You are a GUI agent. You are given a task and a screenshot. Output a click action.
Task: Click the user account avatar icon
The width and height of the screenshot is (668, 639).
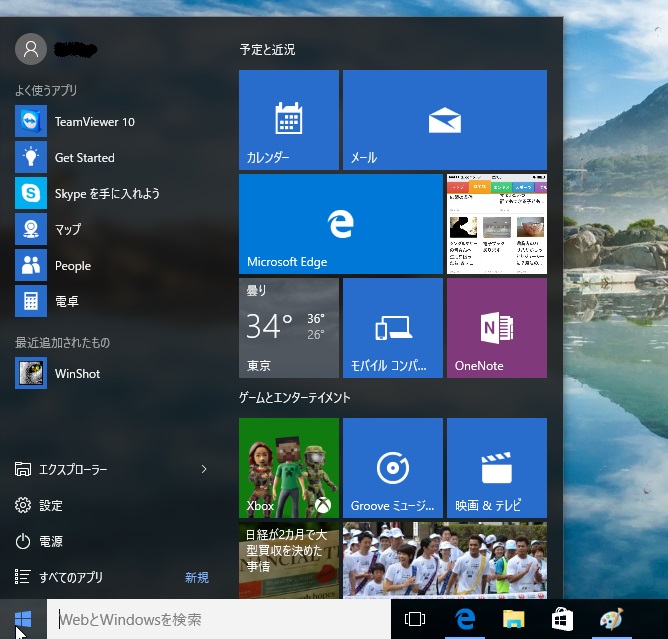click(x=31, y=49)
